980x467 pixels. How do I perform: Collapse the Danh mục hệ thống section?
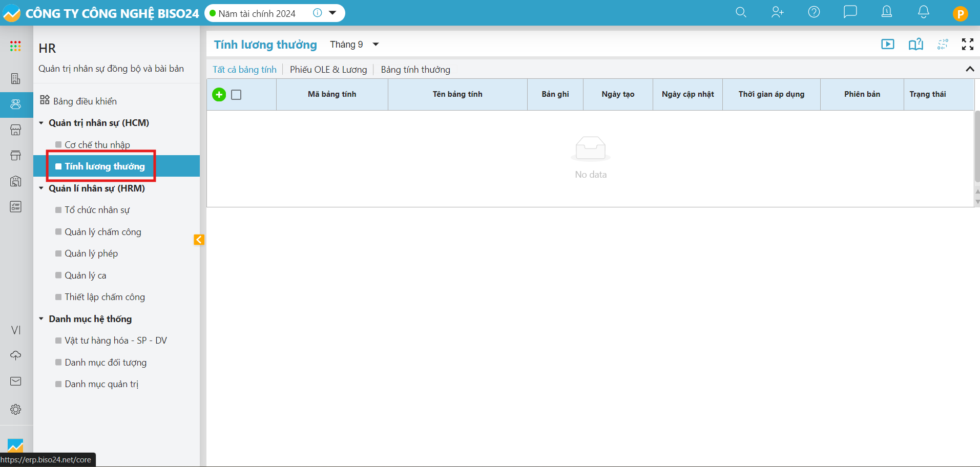coord(41,319)
